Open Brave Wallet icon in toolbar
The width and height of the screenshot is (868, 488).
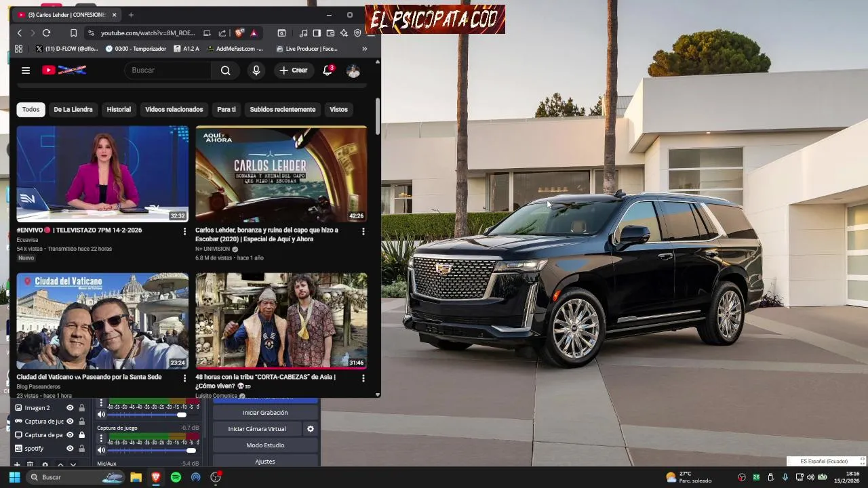tap(330, 33)
